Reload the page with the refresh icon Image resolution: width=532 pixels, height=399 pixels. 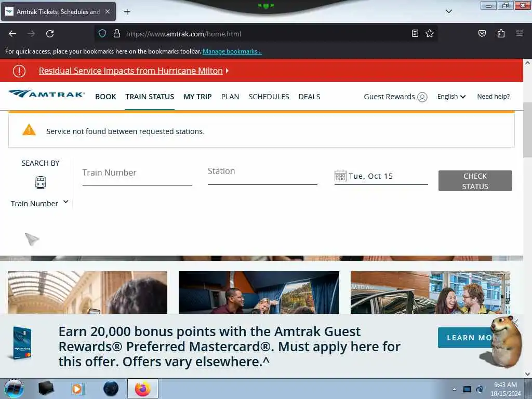click(50, 34)
